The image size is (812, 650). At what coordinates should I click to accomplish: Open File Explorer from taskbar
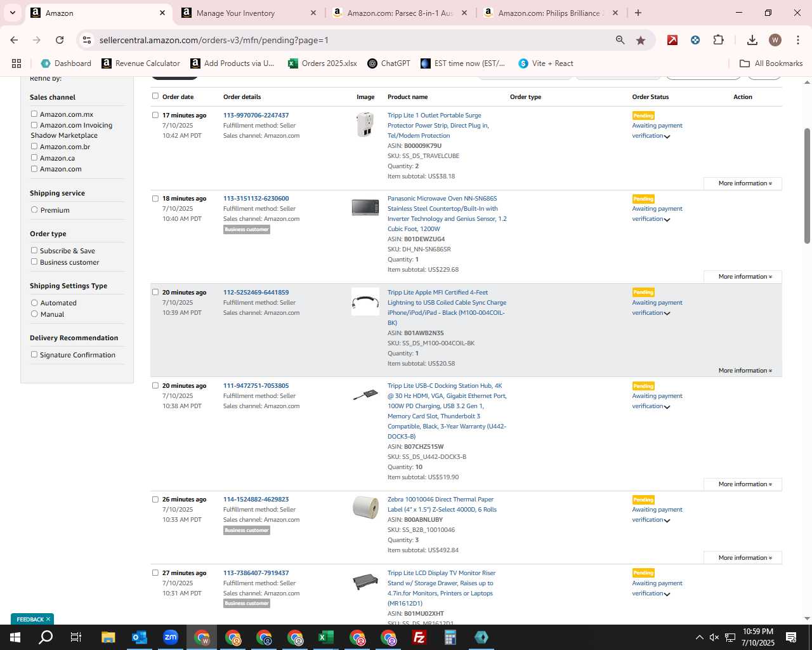(108, 637)
